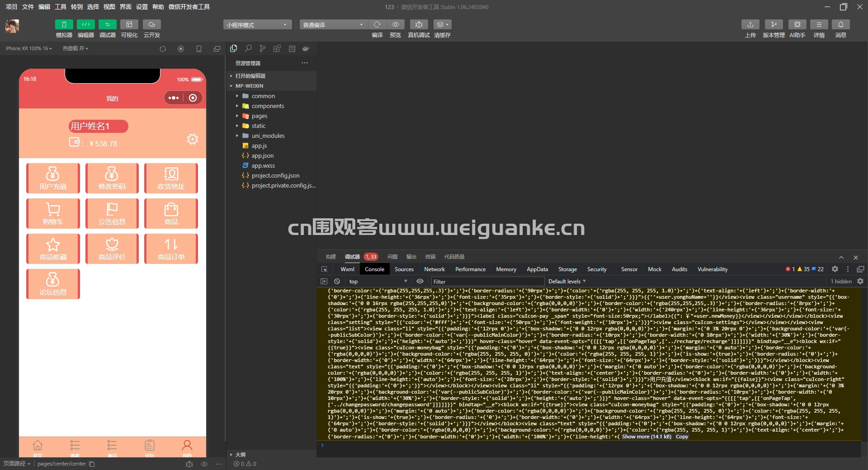The width and height of the screenshot is (868, 470).
Task: Expand the 大纲 outline section
Action: [x=271, y=455]
